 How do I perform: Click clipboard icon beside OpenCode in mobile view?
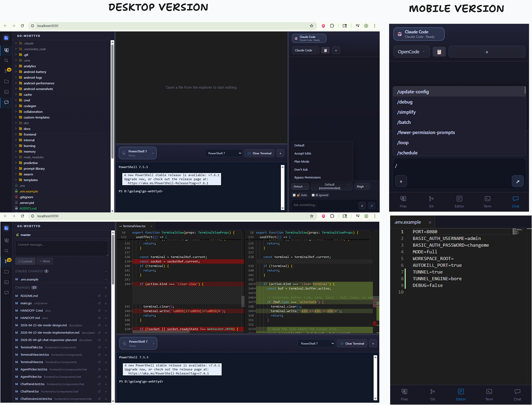pos(439,52)
